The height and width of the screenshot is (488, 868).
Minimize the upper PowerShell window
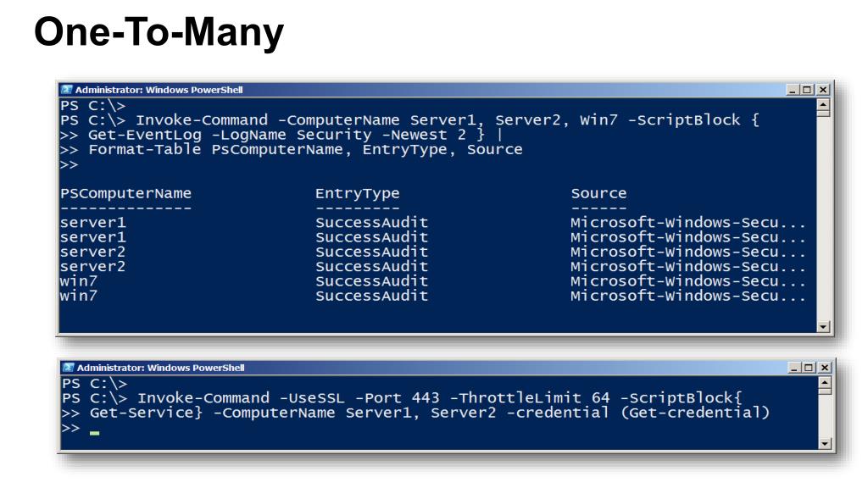coord(793,90)
